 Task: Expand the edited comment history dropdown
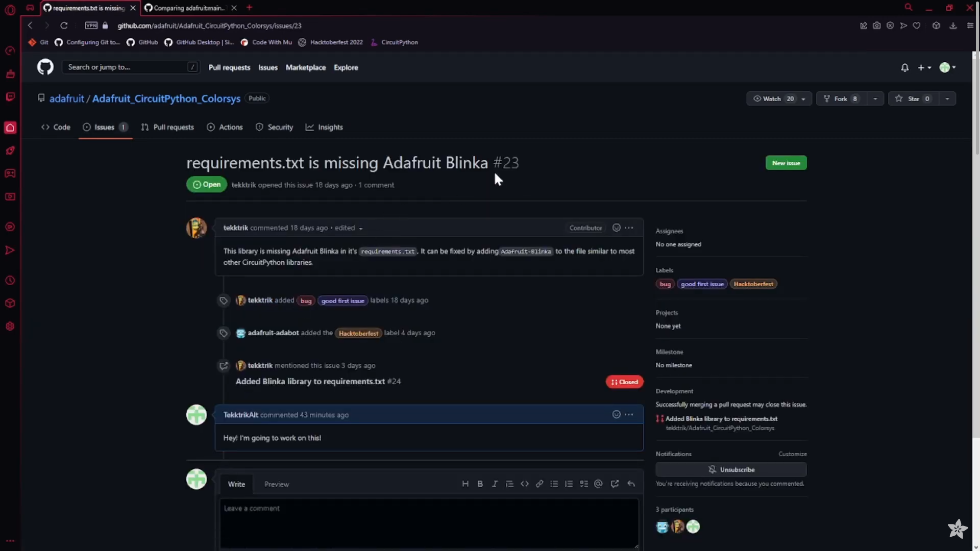click(x=360, y=228)
